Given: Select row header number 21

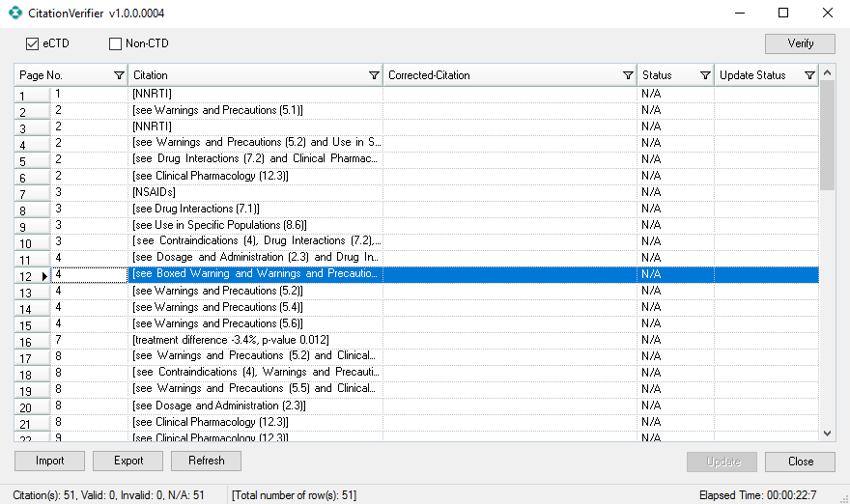Looking at the screenshot, I should tap(33, 423).
